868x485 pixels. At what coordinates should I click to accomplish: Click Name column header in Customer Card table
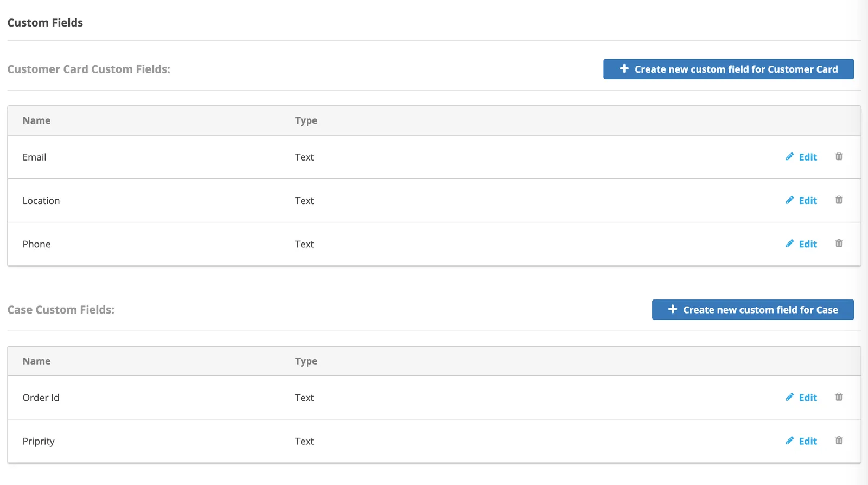click(x=36, y=120)
